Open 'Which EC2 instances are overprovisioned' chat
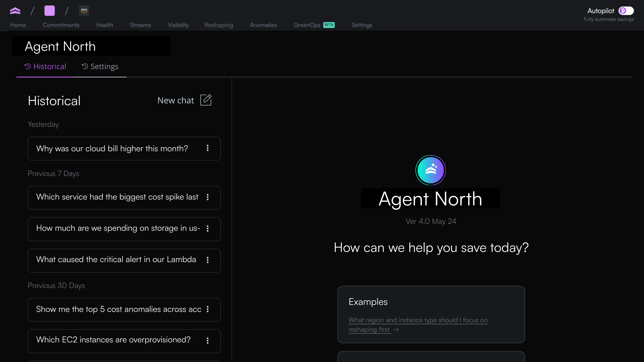The height and width of the screenshot is (362, 644). (x=113, y=340)
